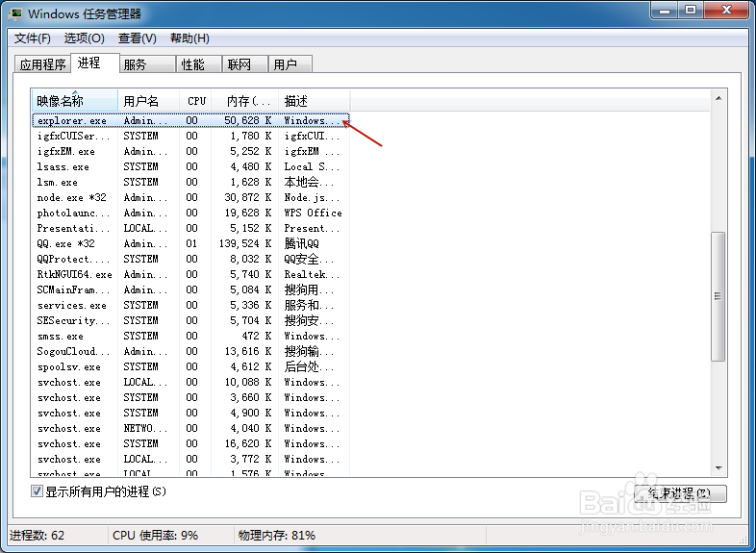
Task: Click 物理内存: 81% status entry
Action: tap(277, 535)
